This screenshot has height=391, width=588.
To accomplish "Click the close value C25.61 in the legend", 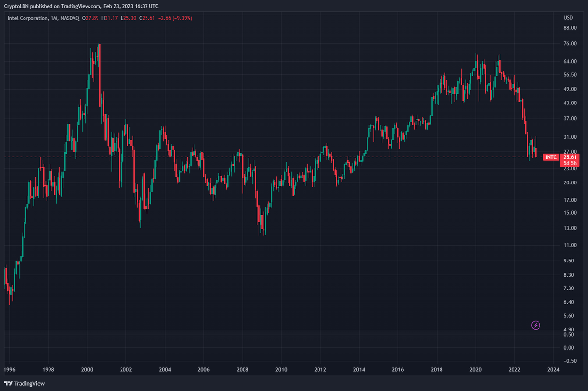I will coord(148,18).
